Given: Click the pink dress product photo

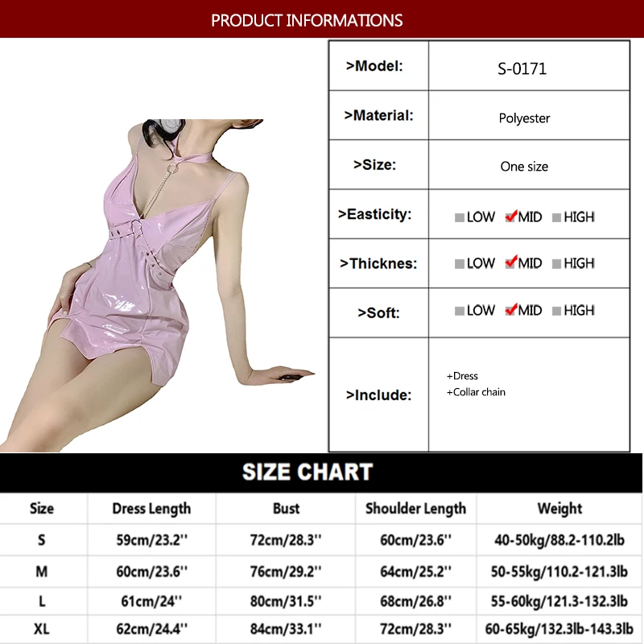Looking at the screenshot, I should coord(157,286).
